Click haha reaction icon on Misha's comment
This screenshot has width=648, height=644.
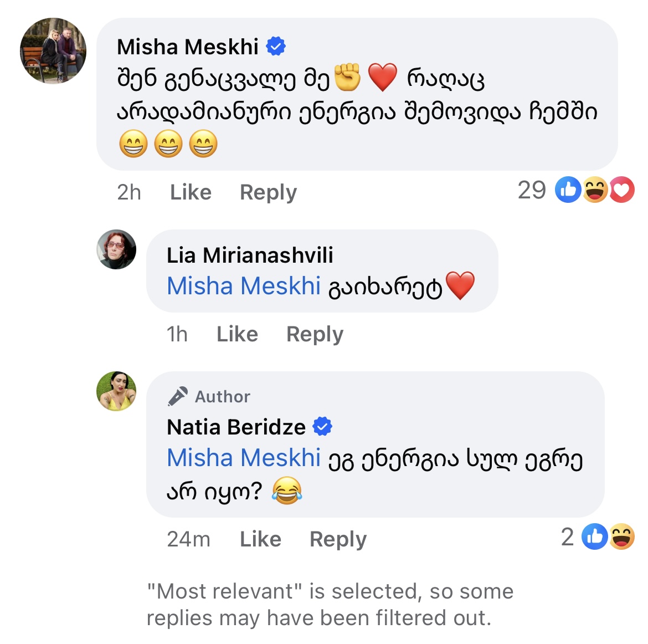[x=595, y=190]
